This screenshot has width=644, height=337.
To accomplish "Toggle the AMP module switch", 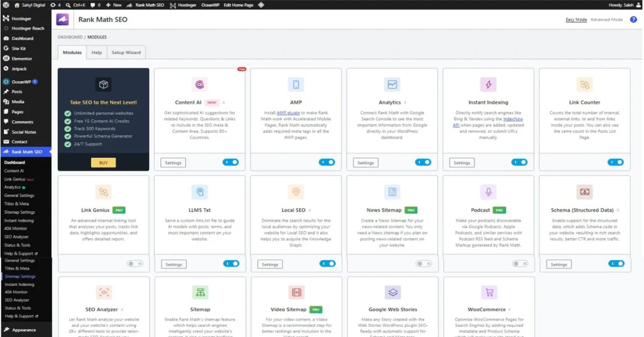I will 327,162.
